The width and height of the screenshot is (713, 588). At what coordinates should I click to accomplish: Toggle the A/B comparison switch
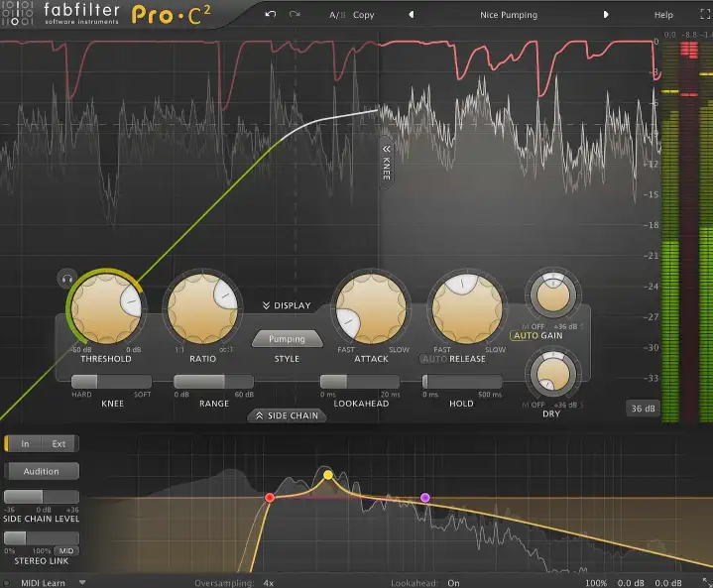(x=337, y=15)
